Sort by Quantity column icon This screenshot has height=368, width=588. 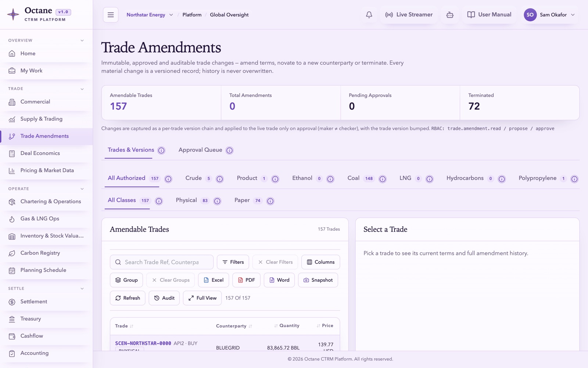coord(276,326)
